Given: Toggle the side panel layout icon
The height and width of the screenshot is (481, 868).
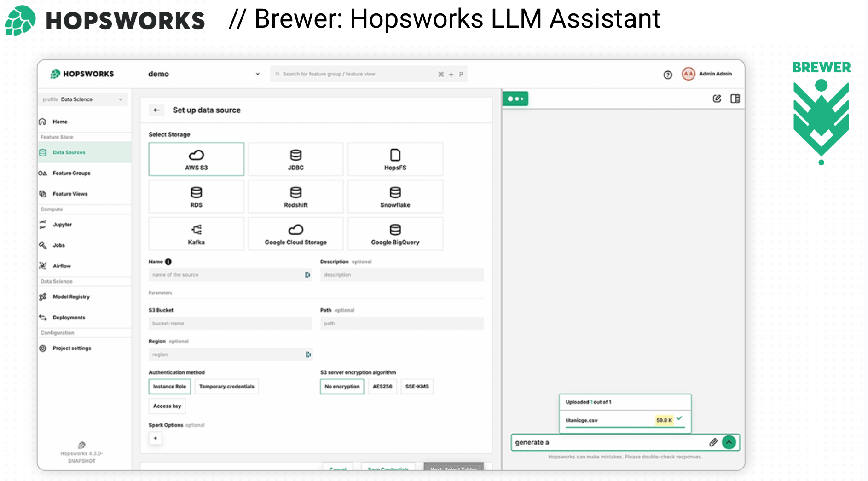Looking at the screenshot, I should [735, 99].
